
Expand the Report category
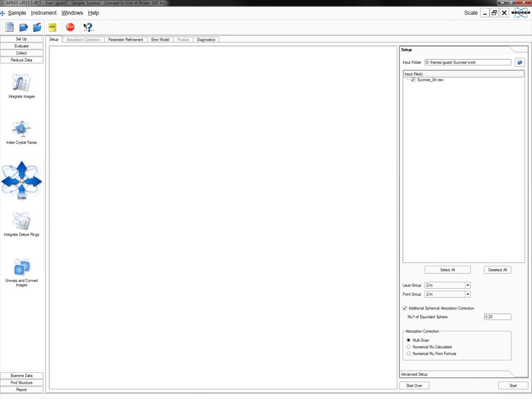22,390
